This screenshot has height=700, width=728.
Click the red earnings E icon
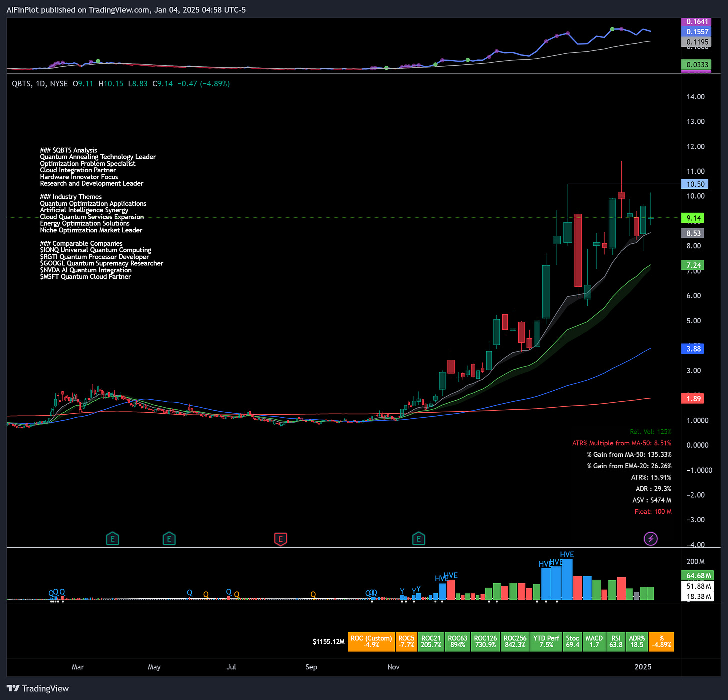point(281,539)
